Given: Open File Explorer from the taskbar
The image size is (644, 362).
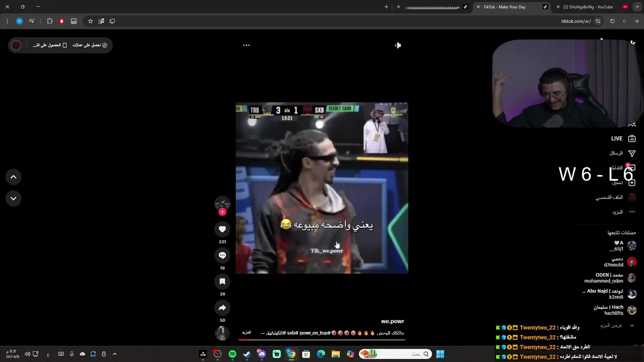Looking at the screenshot, I should click(x=336, y=354).
